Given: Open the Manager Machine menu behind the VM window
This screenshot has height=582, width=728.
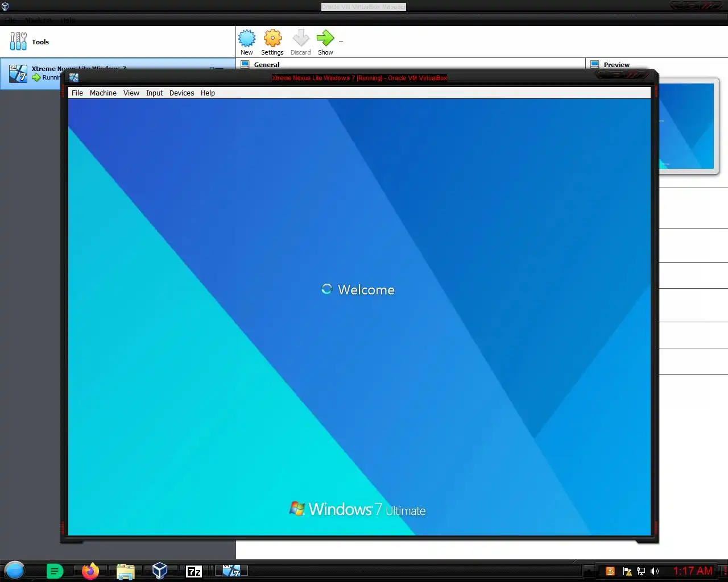Looking at the screenshot, I should 38,20.
